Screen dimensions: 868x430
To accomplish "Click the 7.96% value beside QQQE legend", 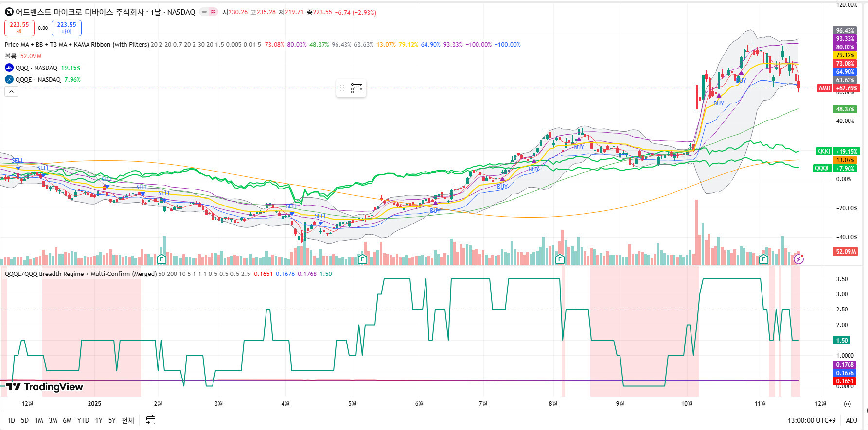I will pos(72,80).
